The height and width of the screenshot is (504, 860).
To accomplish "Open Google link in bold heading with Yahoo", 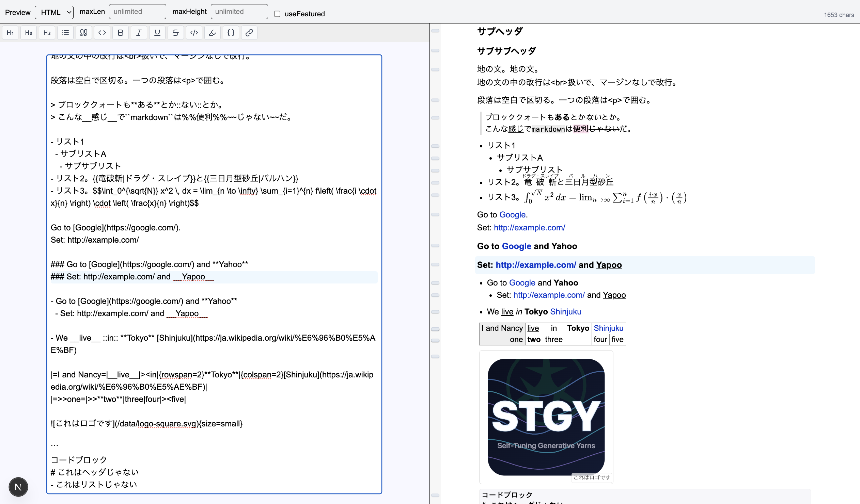I will (x=517, y=246).
